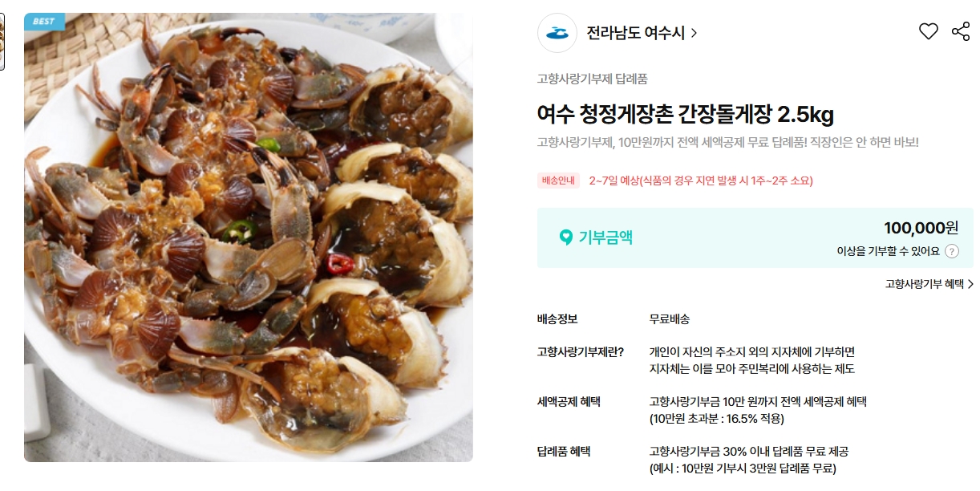Click the 고향사랑기부제 답례품 category label

click(592, 79)
